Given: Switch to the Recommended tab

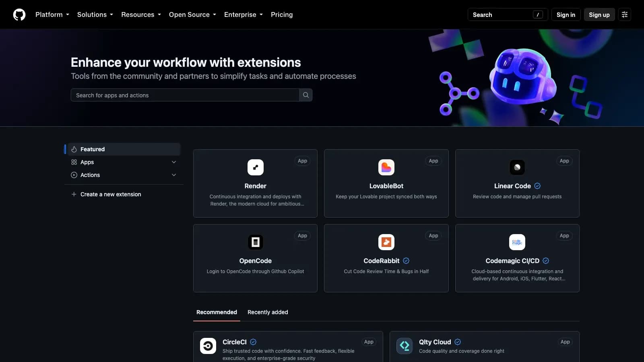Looking at the screenshot, I should pos(217,312).
